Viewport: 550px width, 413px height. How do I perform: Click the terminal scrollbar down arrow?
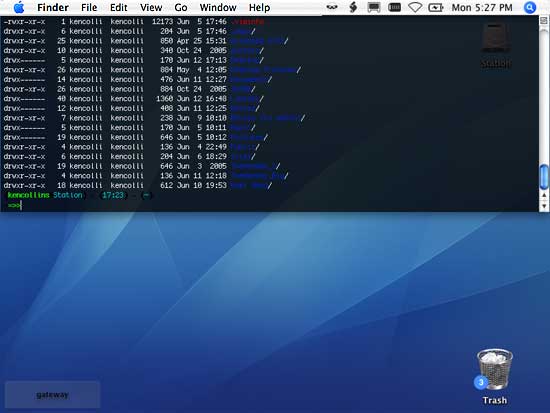tap(544, 206)
